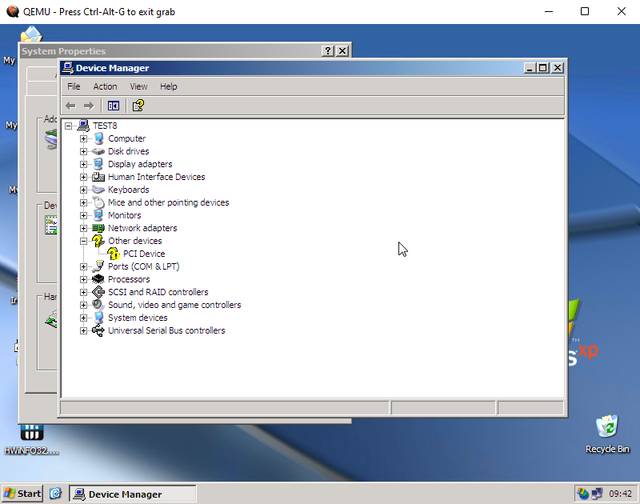The width and height of the screenshot is (640, 504).
Task: Expand the Monitors node
Action: coord(84,215)
